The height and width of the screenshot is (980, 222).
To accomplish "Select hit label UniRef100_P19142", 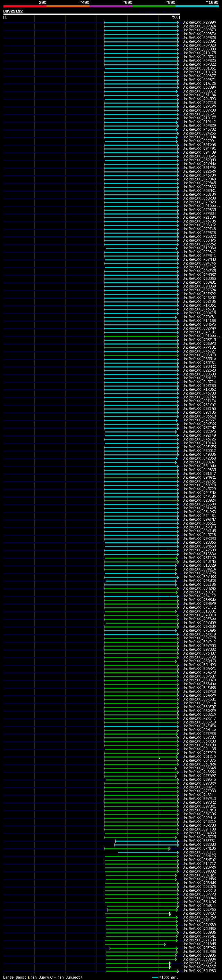I will point(199,122).
